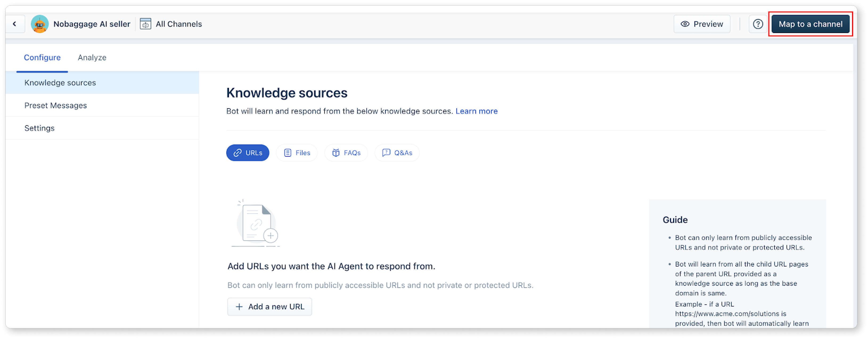The height and width of the screenshot is (339, 868).
Task: Switch to the Files source chip
Action: [297, 153]
